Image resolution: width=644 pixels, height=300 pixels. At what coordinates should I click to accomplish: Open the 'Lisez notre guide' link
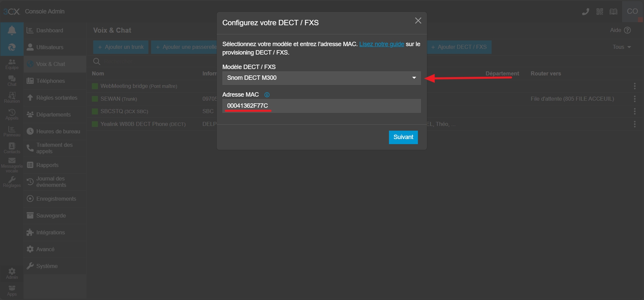tap(382, 44)
